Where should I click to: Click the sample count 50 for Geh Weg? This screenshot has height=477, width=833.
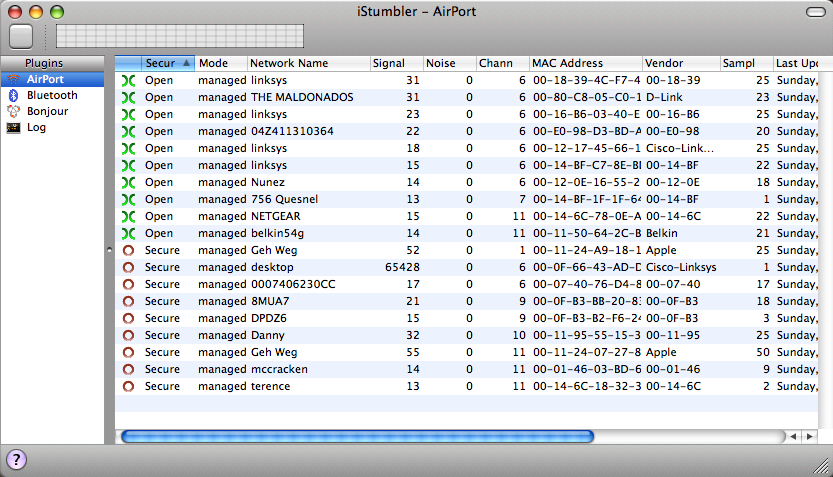click(763, 352)
